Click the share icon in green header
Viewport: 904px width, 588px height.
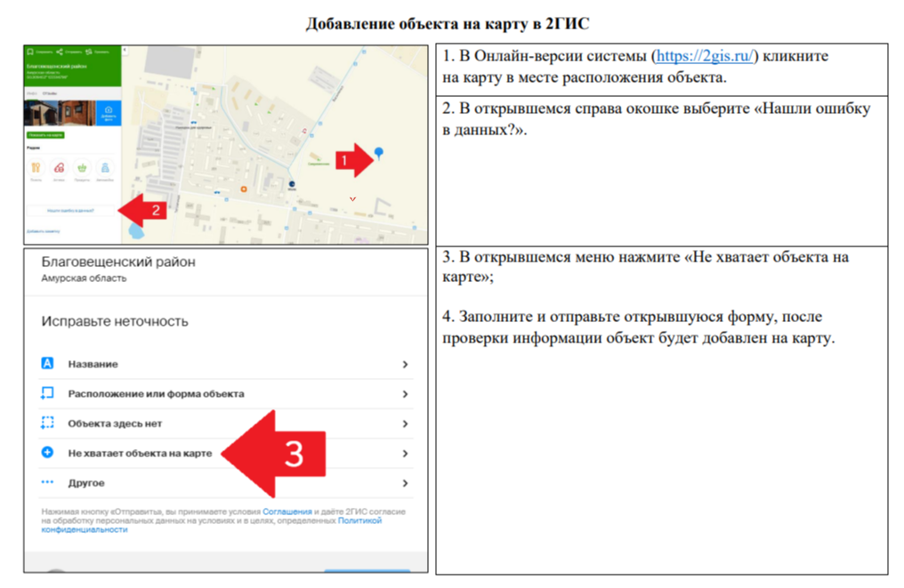click(x=60, y=52)
